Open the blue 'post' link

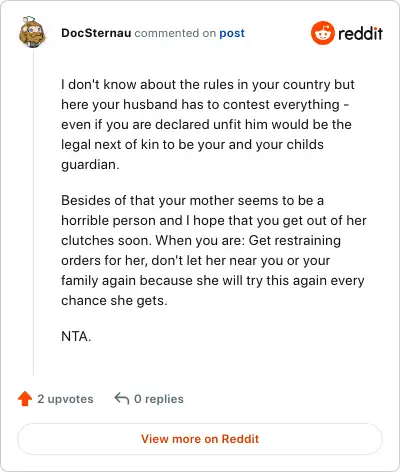pos(232,33)
